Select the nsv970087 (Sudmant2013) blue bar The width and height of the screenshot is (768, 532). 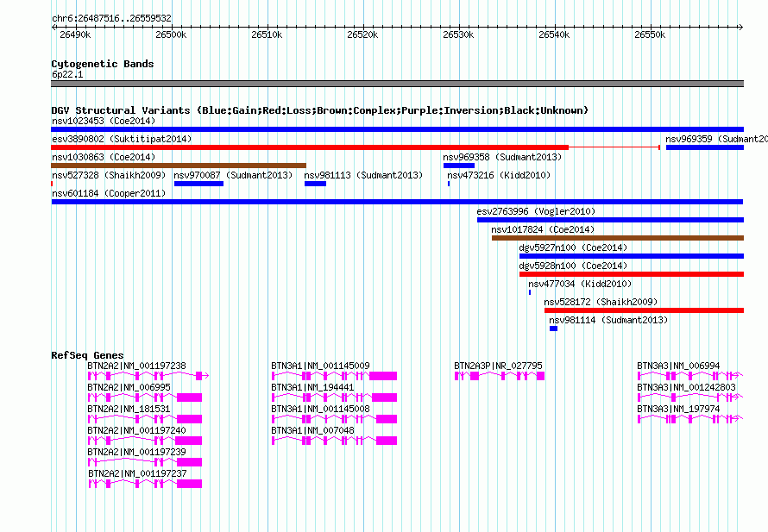coord(198,184)
